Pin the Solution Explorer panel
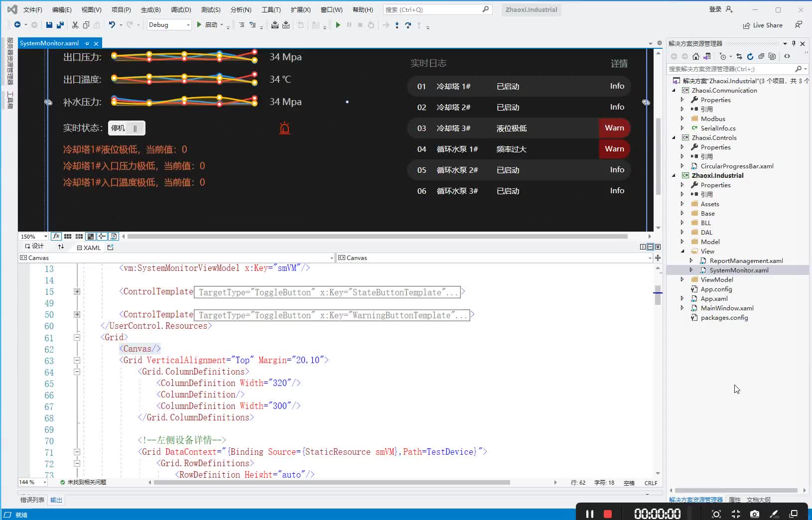Viewport: 812px width, 520px height. pos(794,43)
